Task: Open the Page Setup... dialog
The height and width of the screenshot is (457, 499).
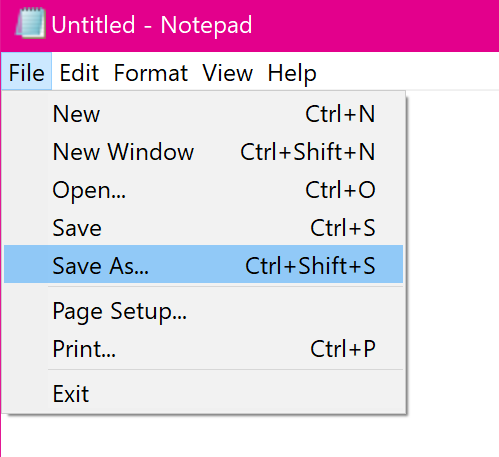Action: (x=203, y=311)
